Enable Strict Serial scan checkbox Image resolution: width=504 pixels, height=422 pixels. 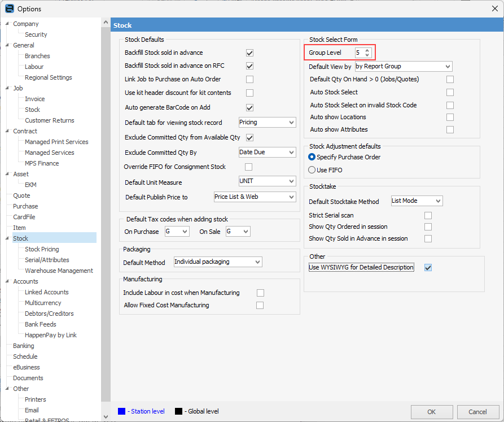pyautogui.click(x=428, y=215)
